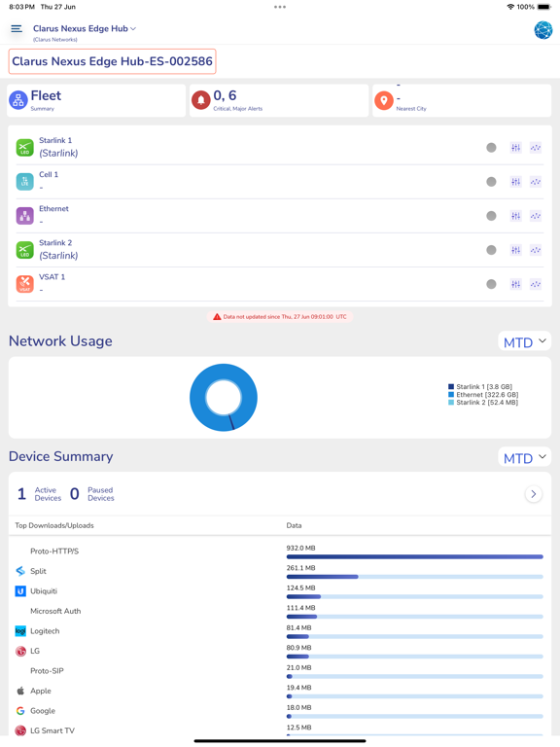560x747 pixels.
Task: Click the Data column header
Action: click(x=294, y=525)
